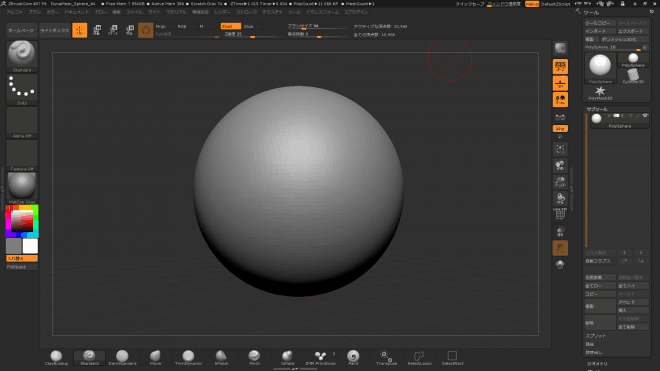
Task: Toggle the Zadd mode
Action: [x=231, y=26]
